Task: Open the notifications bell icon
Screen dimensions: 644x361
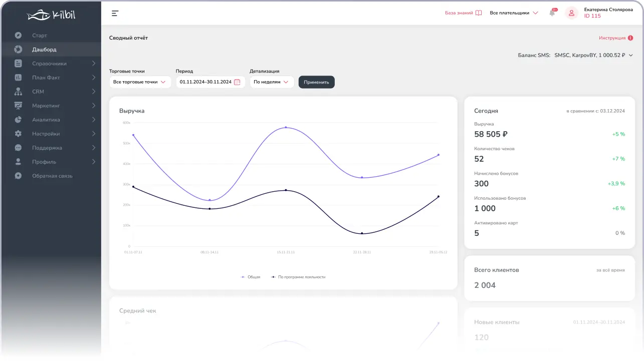Action: point(552,13)
